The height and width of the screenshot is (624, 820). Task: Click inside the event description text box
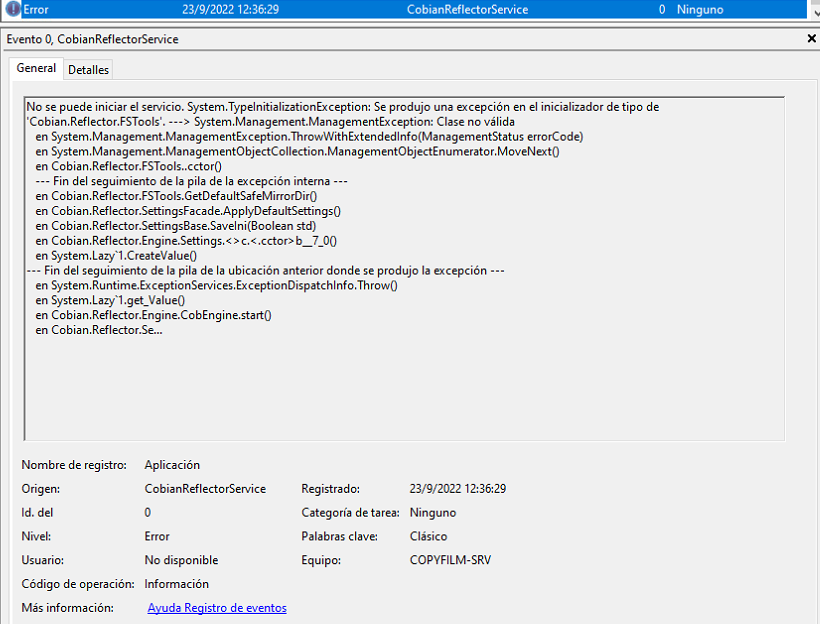[404, 268]
